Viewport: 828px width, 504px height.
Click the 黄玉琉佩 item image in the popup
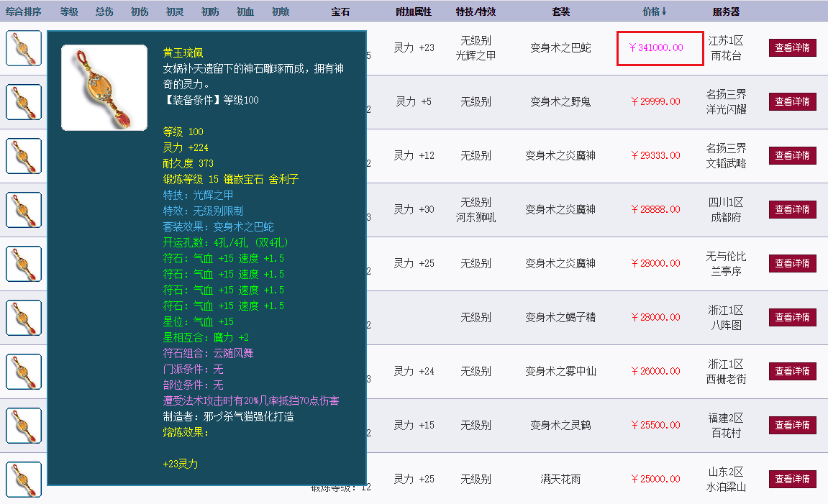(104, 87)
